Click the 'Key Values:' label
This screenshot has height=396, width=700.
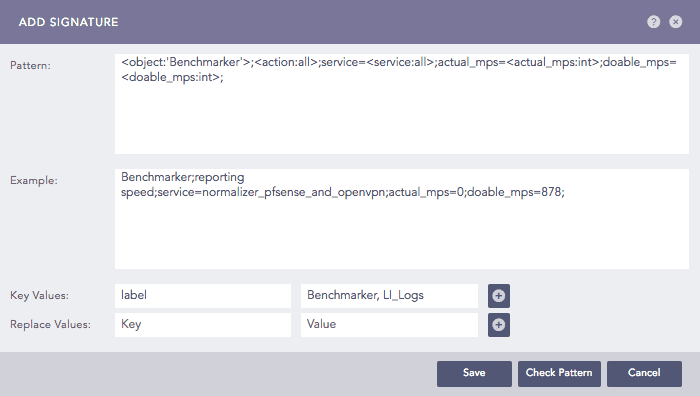click(x=39, y=296)
